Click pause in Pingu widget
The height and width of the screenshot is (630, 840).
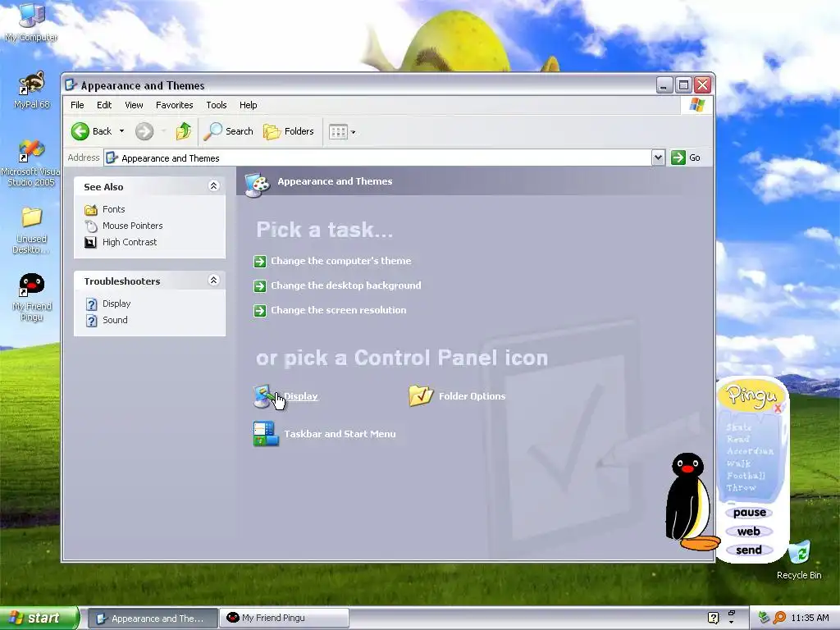point(749,513)
